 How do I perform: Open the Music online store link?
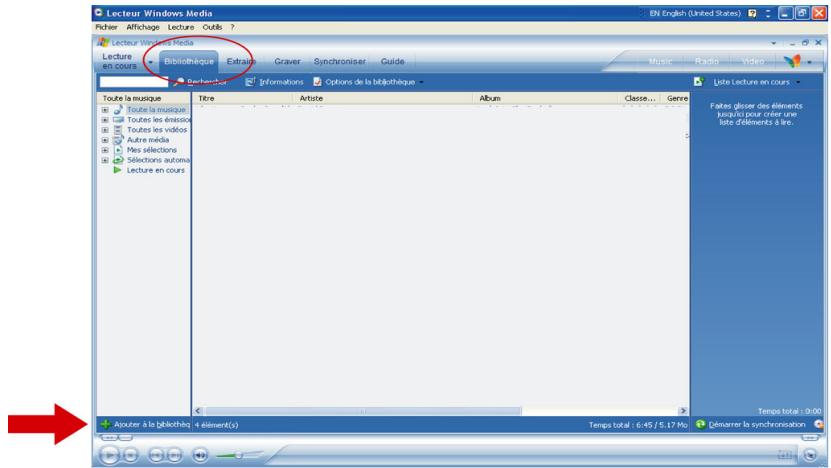660,61
